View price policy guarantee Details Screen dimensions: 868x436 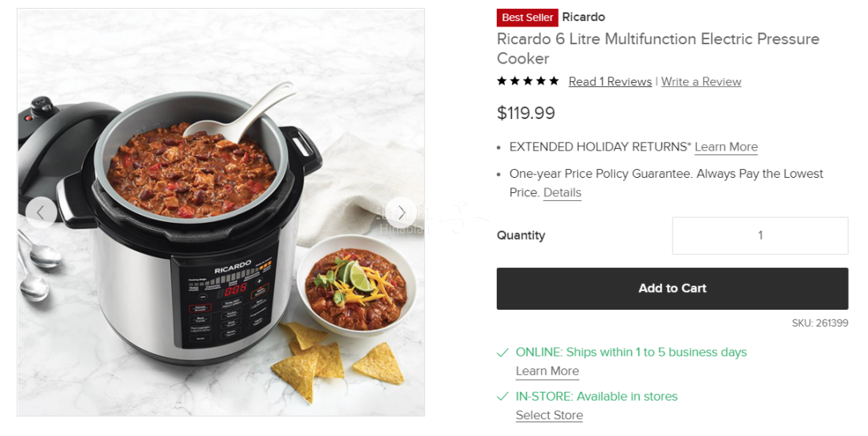563,193
